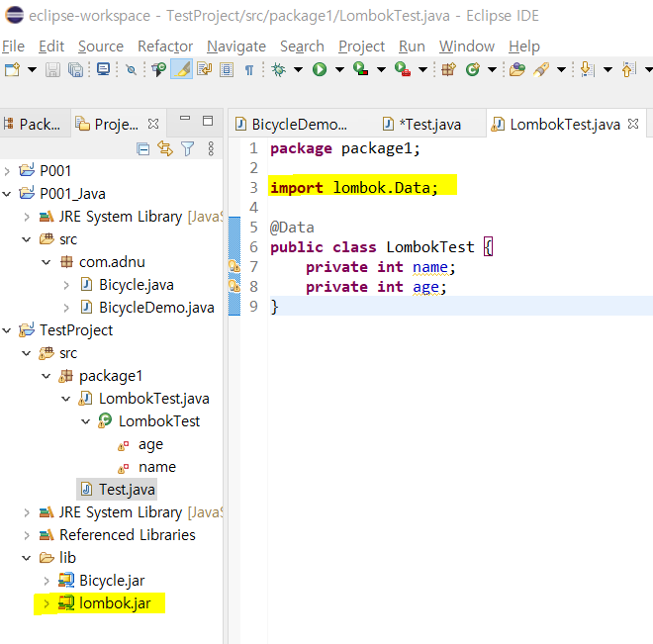Expand the Referenced Libraries node
Screen dimensions: 653x644
27,535
